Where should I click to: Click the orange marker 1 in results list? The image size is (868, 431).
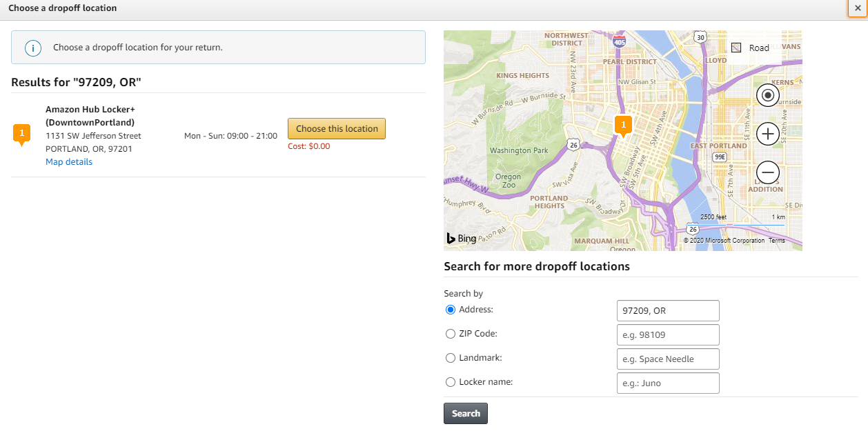click(21, 133)
